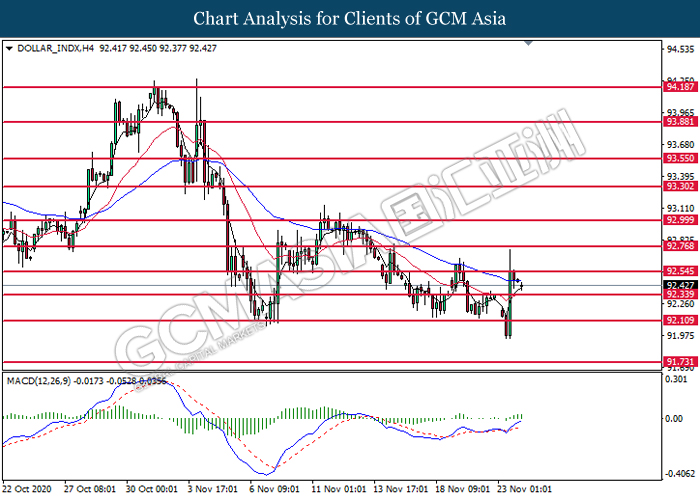This screenshot has width=700, height=500.
Task: Click the MACD scale value 0.00
Action: tap(674, 419)
